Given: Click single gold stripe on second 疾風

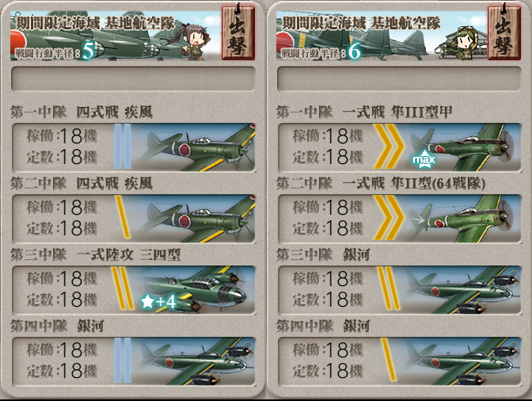Looking at the screenshot, I should [x=123, y=216].
